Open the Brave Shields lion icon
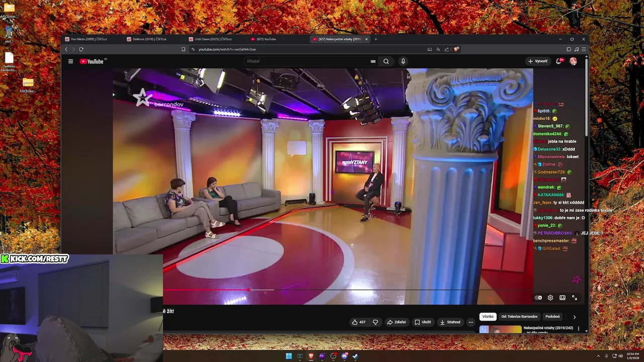644x362 pixels. coord(456,49)
